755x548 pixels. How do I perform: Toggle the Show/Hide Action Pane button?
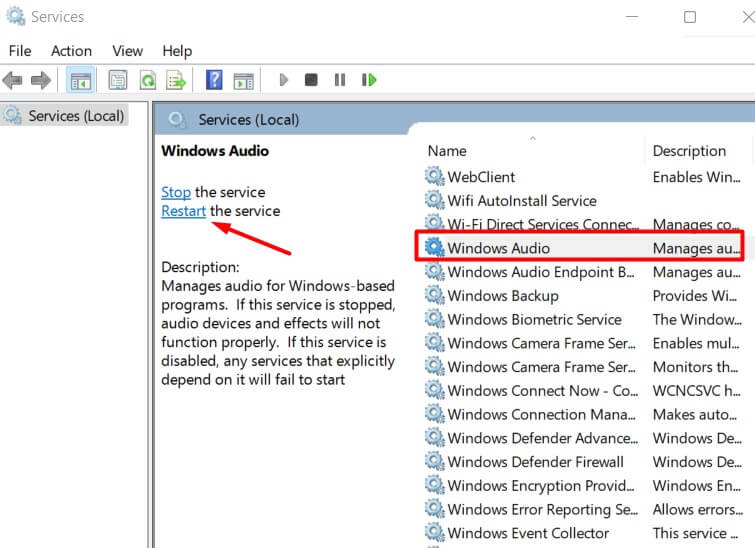(243, 80)
